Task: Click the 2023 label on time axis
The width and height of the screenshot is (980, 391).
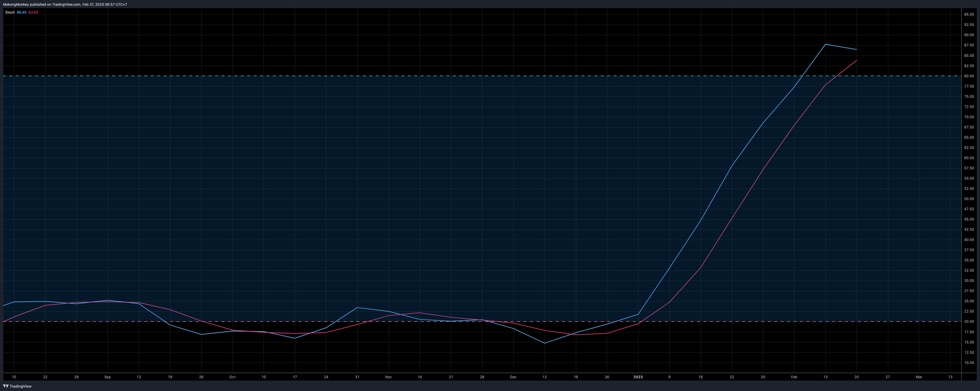Action: coord(638,377)
